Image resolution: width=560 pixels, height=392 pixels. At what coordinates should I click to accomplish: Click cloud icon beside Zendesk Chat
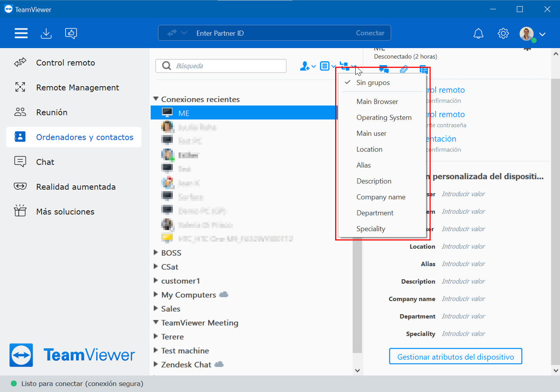[219, 364]
